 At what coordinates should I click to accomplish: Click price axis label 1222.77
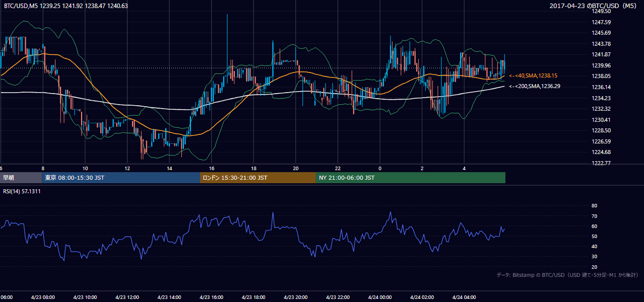601,163
